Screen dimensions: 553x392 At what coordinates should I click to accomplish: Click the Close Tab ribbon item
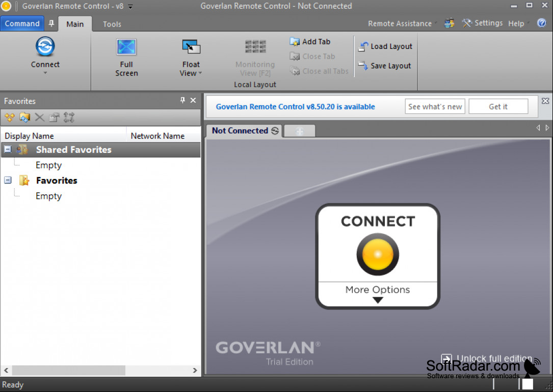(312, 57)
